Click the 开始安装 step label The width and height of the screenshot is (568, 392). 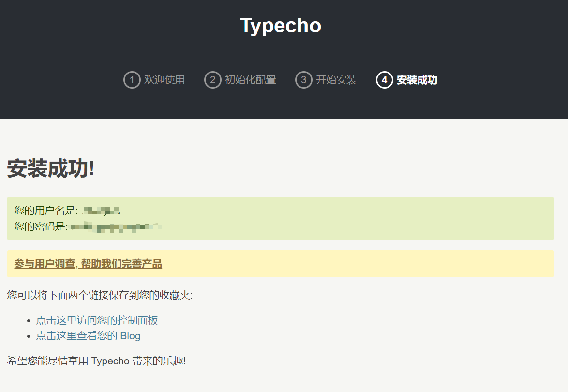[336, 80]
